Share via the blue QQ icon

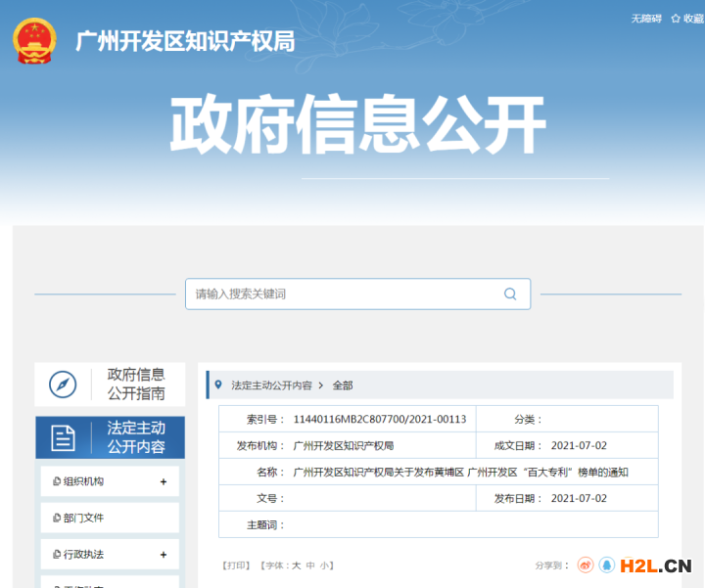[x=607, y=565]
